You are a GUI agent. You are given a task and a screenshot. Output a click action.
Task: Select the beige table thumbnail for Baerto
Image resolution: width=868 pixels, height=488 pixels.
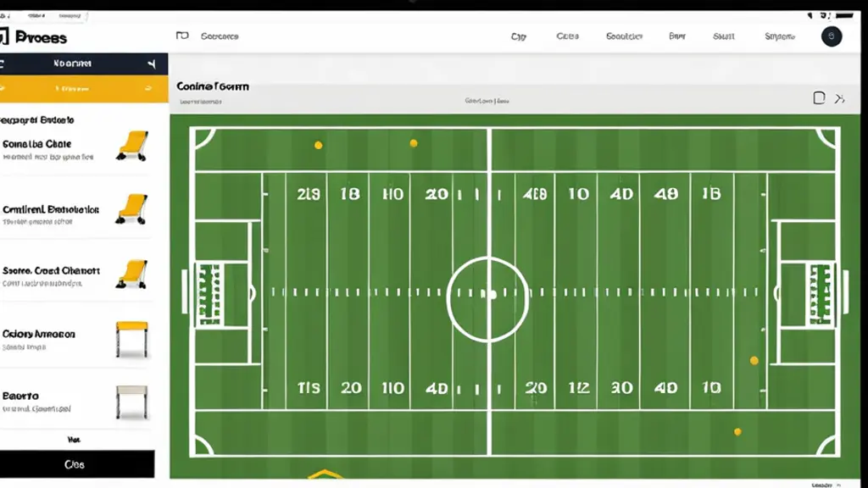131,402
